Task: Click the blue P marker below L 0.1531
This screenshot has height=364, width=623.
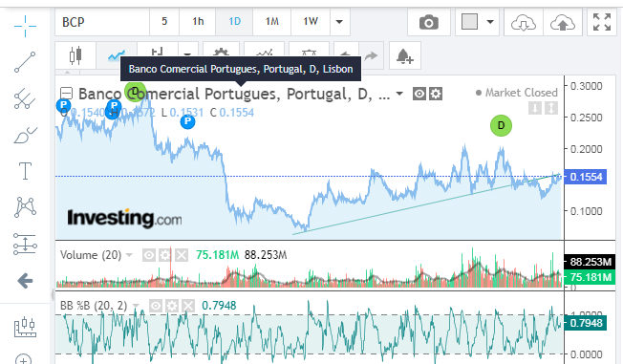Action: pyautogui.click(x=187, y=121)
